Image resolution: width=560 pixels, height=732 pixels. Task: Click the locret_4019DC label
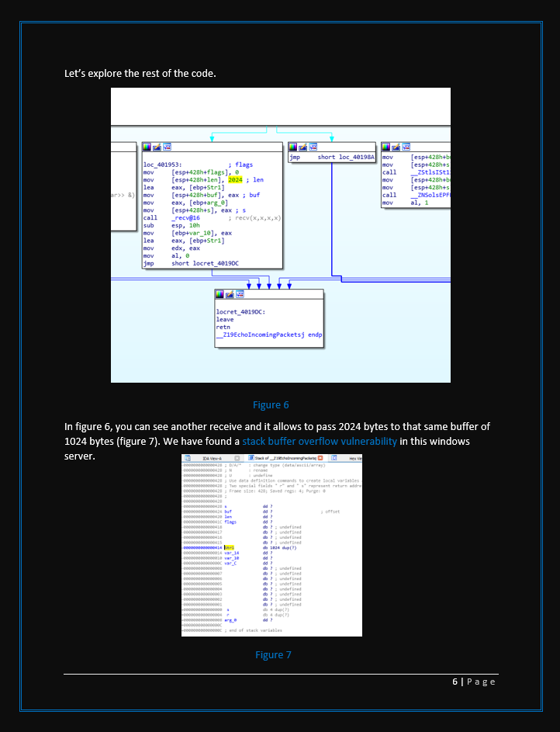point(240,312)
